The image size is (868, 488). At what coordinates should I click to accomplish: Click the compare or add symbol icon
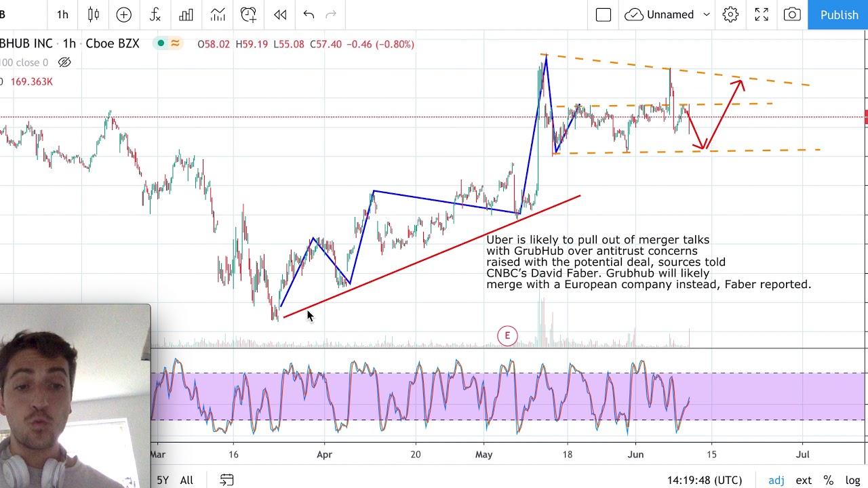click(124, 14)
